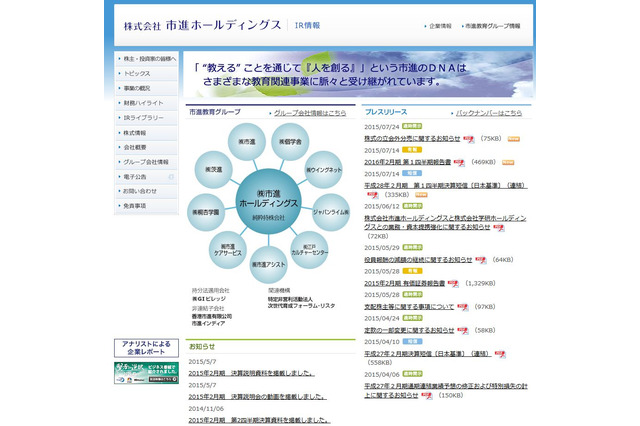Select トピックス from the side menu
Screen dimensions: 640x426
[x=147, y=73]
